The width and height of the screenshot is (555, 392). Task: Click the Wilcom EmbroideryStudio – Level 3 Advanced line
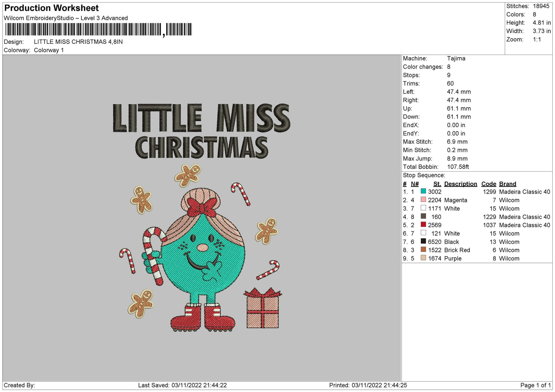(66, 18)
